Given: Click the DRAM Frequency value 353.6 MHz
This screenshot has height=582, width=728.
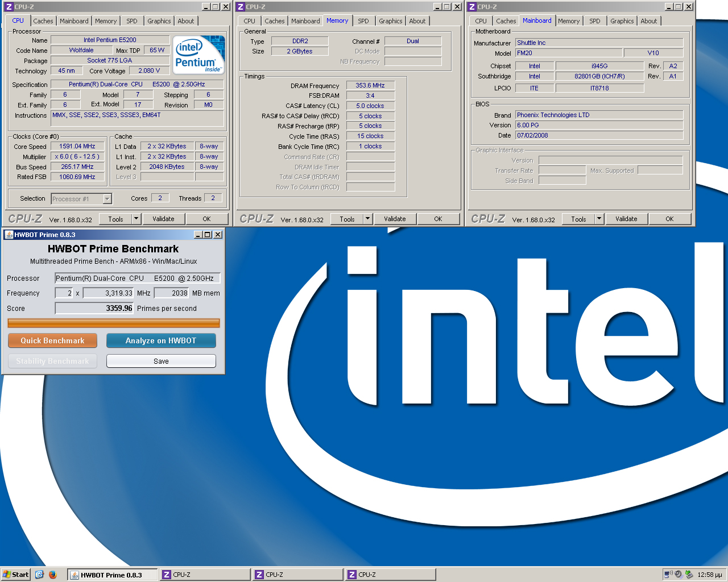Looking at the screenshot, I should click(x=370, y=85).
